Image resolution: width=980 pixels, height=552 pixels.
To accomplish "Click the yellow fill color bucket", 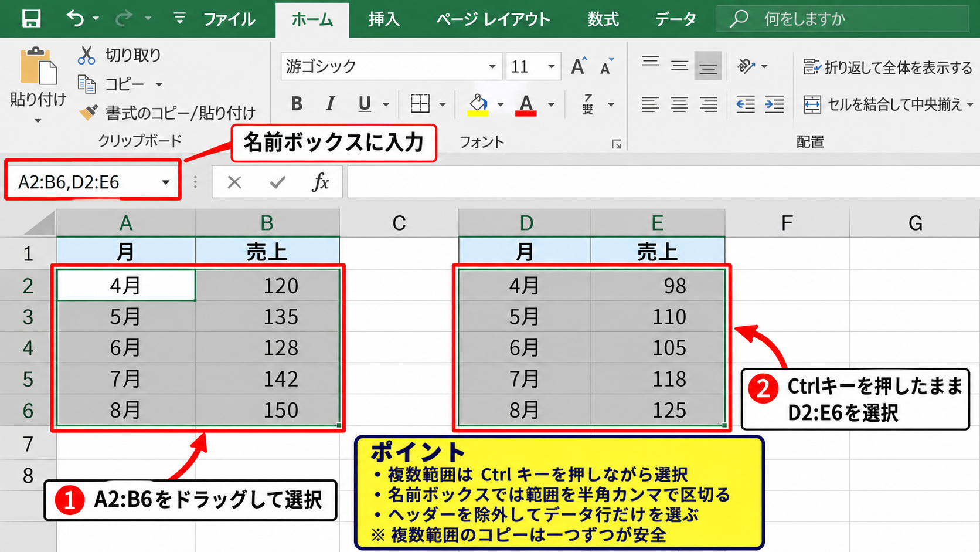I will (478, 104).
